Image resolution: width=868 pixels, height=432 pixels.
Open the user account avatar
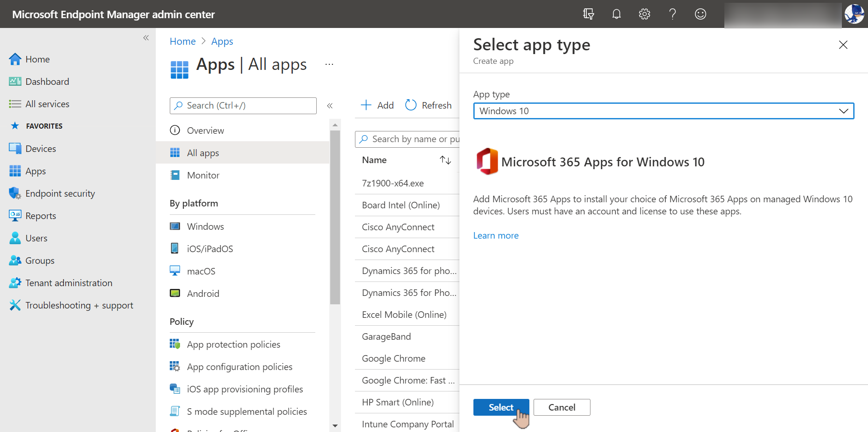point(854,14)
